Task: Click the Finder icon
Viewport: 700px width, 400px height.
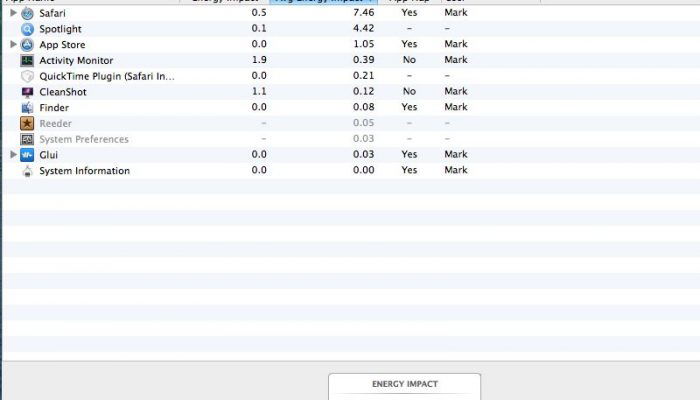Action: click(27, 108)
